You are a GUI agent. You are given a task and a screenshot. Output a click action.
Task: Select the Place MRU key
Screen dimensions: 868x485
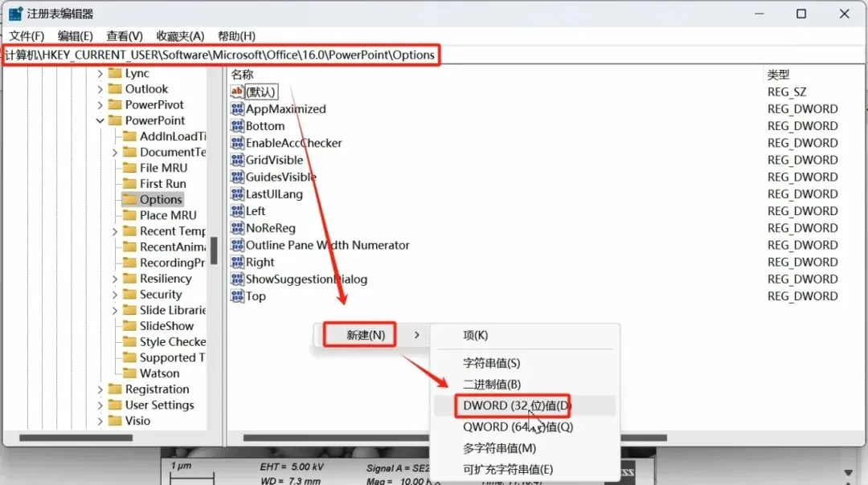click(x=168, y=215)
